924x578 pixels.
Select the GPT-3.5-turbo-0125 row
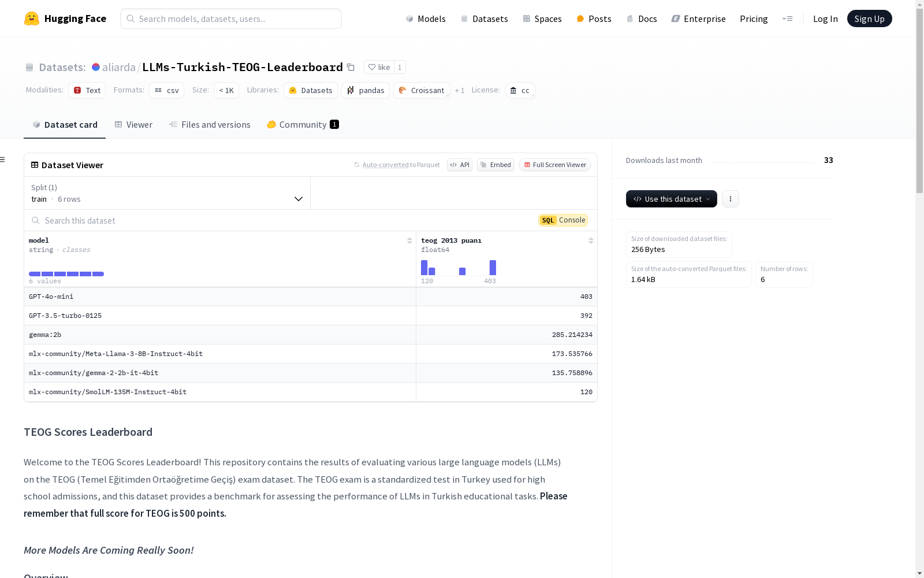pos(311,316)
